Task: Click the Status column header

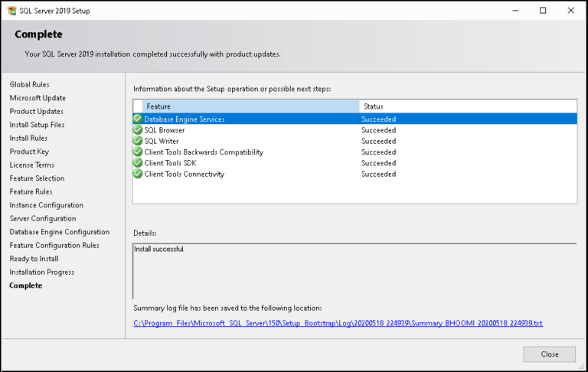Action: [x=468, y=106]
